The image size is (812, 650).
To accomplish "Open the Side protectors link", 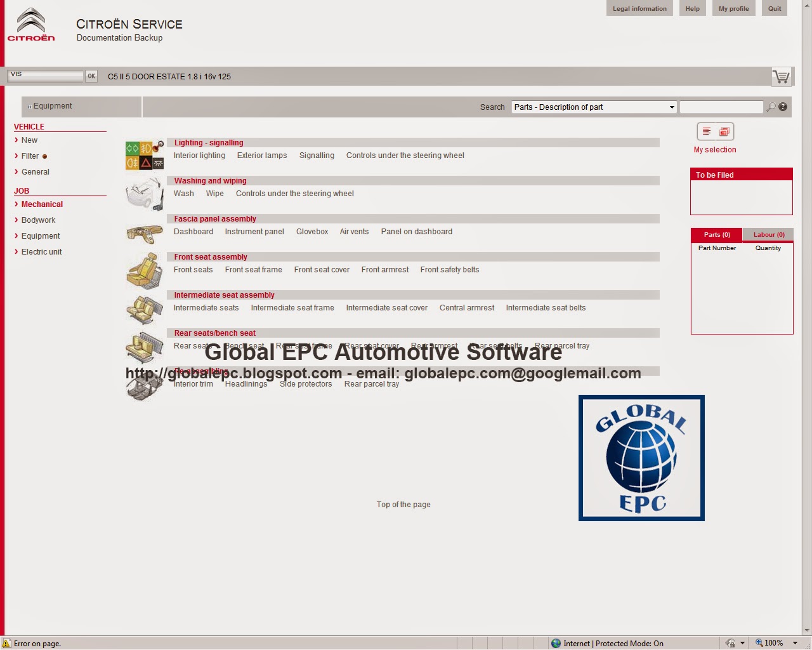I will [306, 384].
